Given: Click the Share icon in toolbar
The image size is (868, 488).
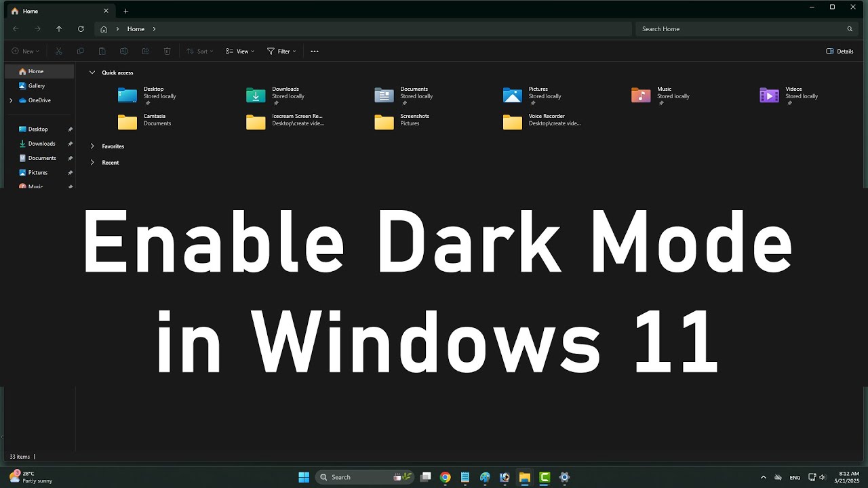Looking at the screenshot, I should pyautogui.click(x=145, y=51).
